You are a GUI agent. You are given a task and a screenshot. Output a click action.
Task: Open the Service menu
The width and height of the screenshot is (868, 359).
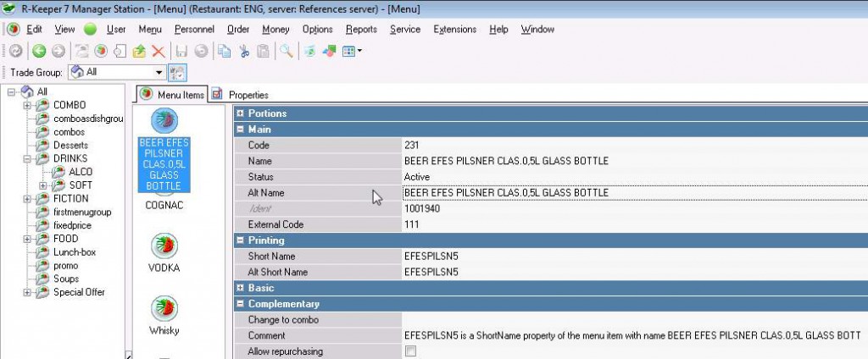coord(405,30)
